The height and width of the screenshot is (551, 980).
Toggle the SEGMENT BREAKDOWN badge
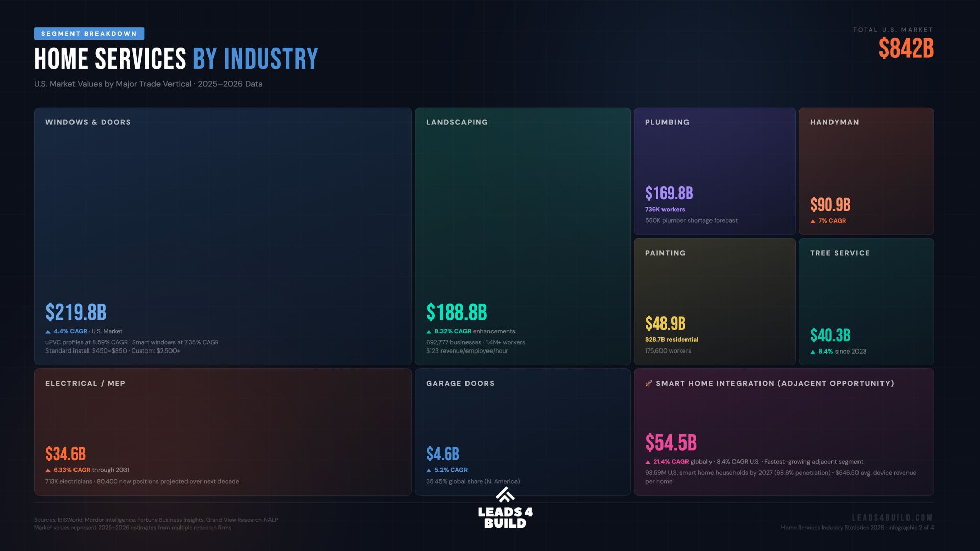pyautogui.click(x=89, y=34)
